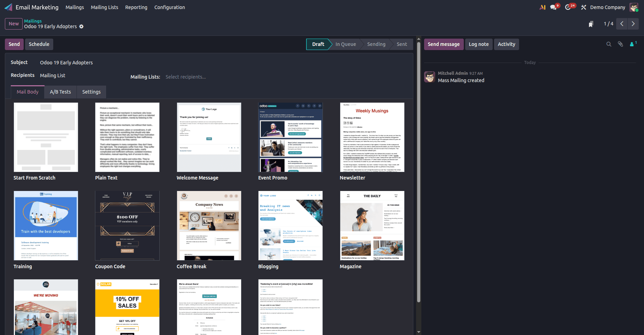Select the Sending status stage
The height and width of the screenshot is (335, 644).
pos(376,44)
